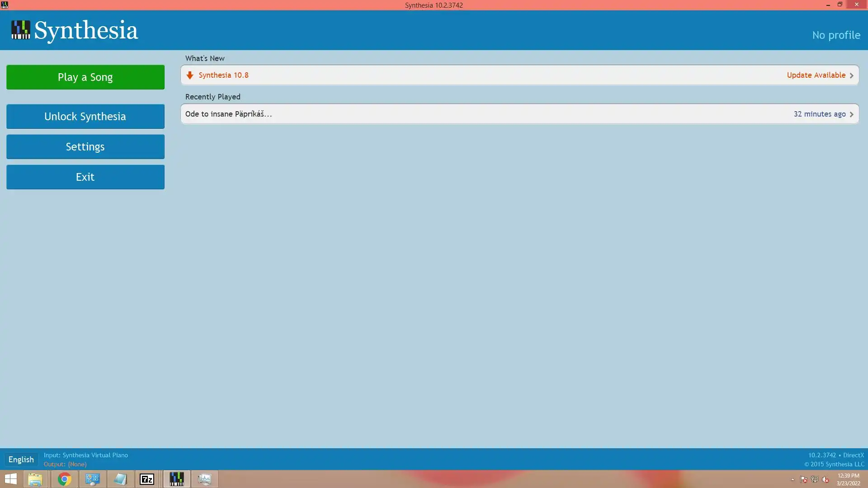Launch Google Chrome from taskbar
Viewport: 868px width, 488px height.
[64, 479]
